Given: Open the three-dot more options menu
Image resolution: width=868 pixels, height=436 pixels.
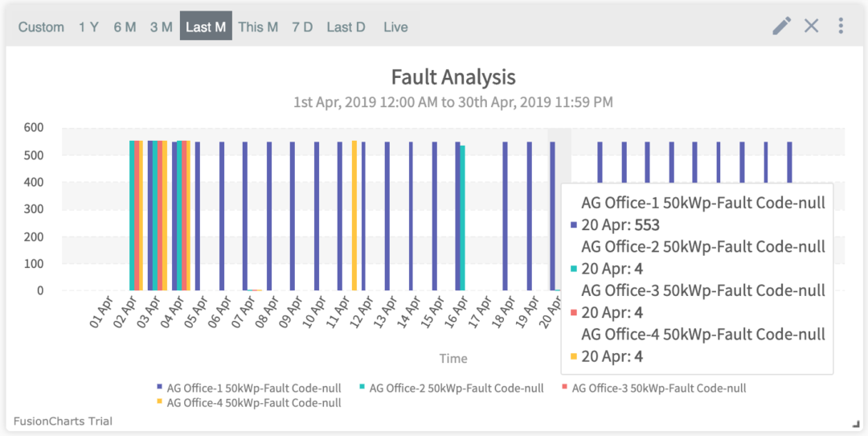Looking at the screenshot, I should [x=841, y=26].
